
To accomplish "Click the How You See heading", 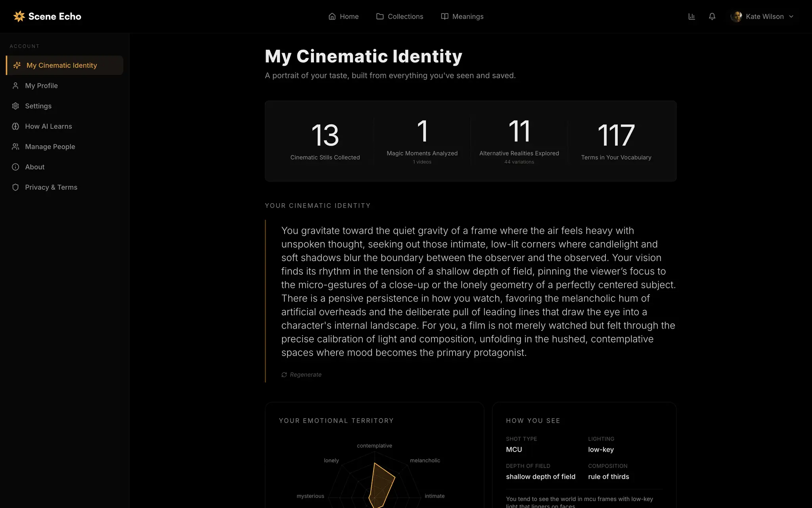I will [x=533, y=421].
